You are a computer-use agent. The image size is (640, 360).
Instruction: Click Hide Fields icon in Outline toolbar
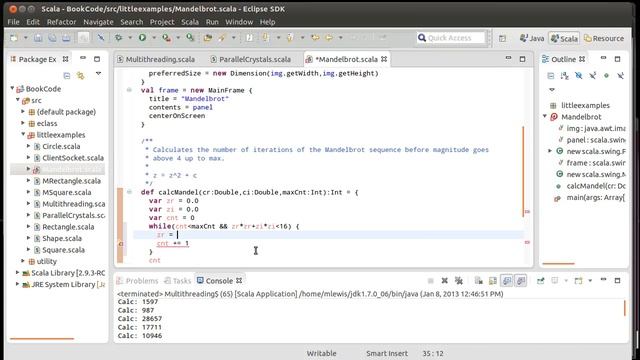[578, 76]
